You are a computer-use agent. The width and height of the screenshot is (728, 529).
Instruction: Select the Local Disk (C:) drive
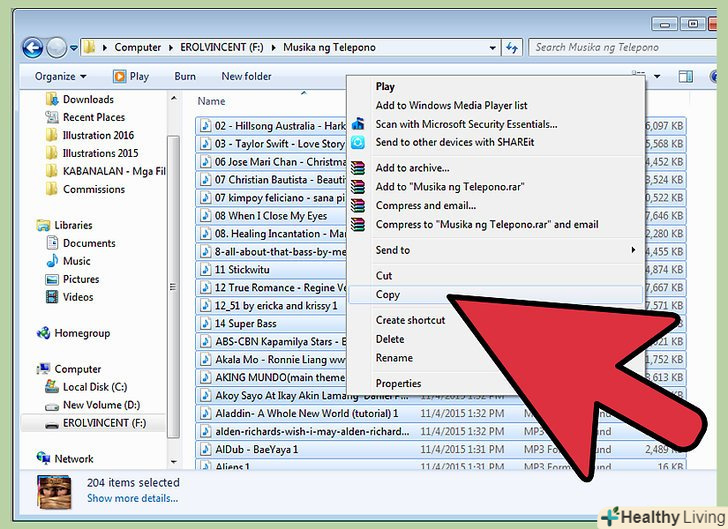(86, 387)
